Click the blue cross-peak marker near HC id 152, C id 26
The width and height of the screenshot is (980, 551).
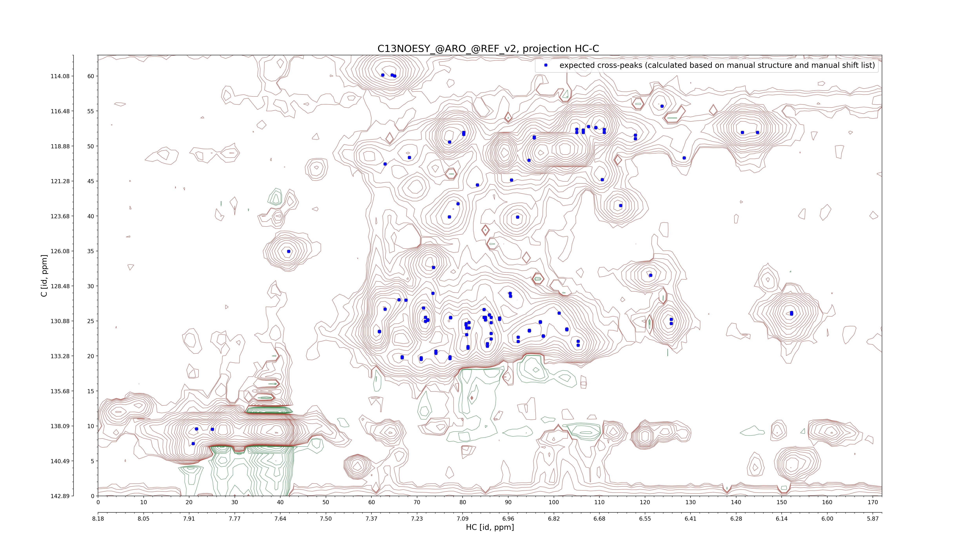pos(792,313)
